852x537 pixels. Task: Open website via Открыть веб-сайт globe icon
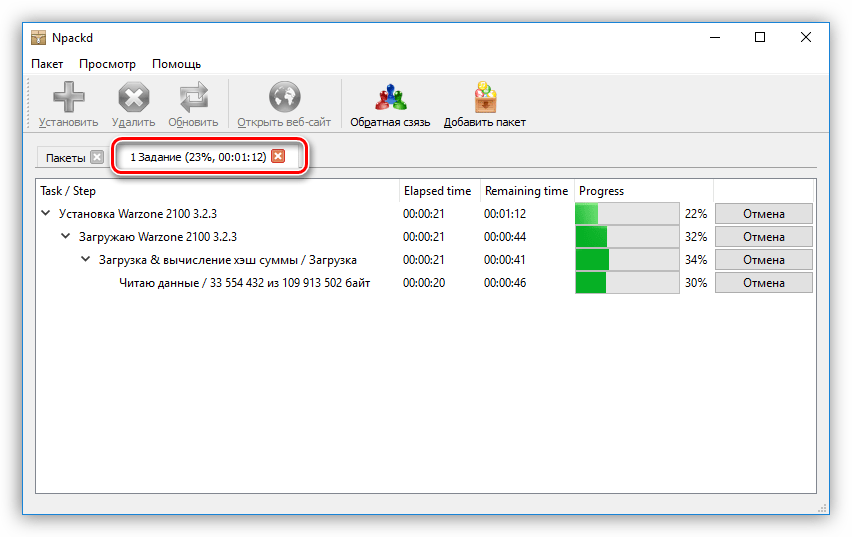[284, 98]
